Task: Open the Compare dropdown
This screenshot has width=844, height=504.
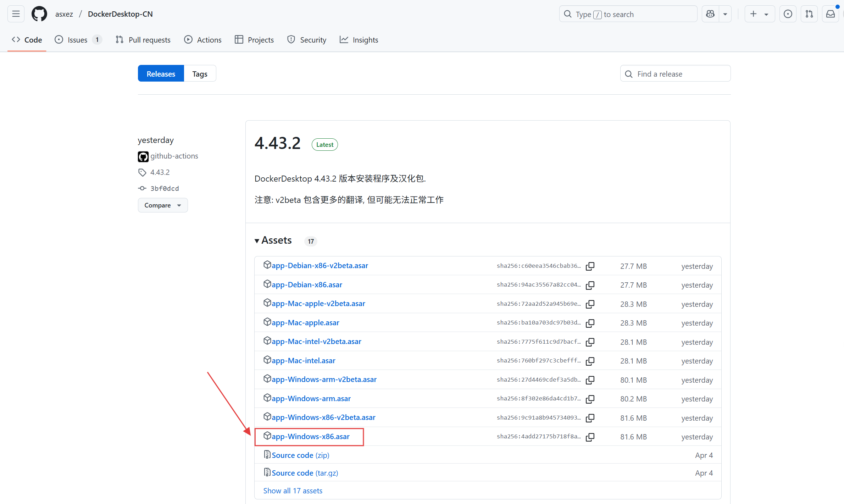Action: pyautogui.click(x=162, y=205)
